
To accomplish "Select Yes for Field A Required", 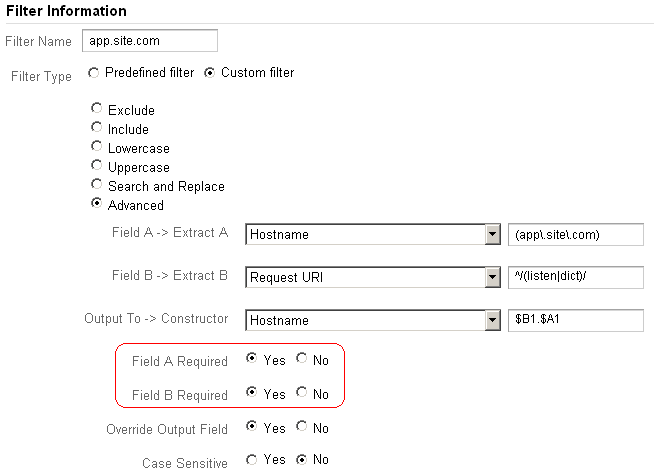I will (x=252, y=360).
